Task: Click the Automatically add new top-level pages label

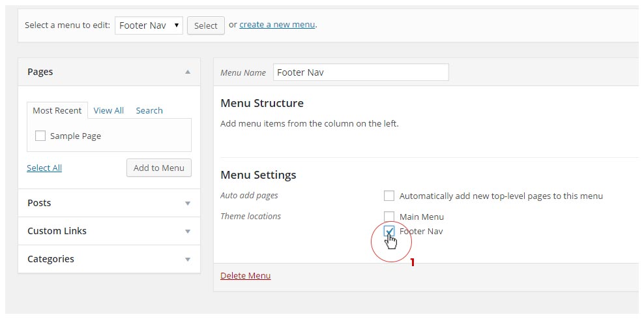Action: (x=501, y=196)
